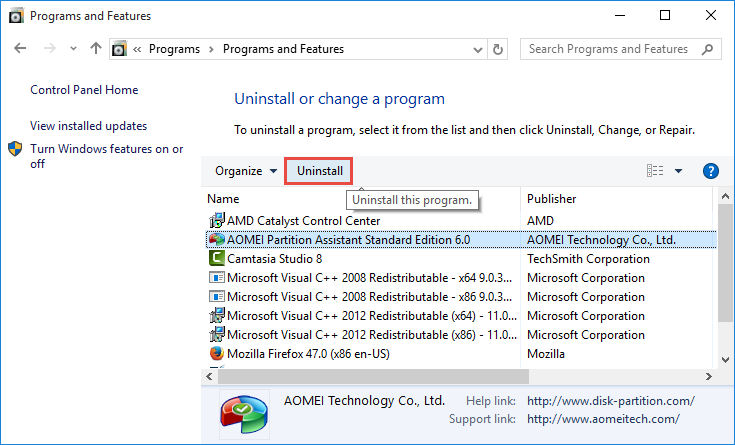This screenshot has height=445, width=735.
Task: Maximize the Programs and Features window
Action: point(665,15)
